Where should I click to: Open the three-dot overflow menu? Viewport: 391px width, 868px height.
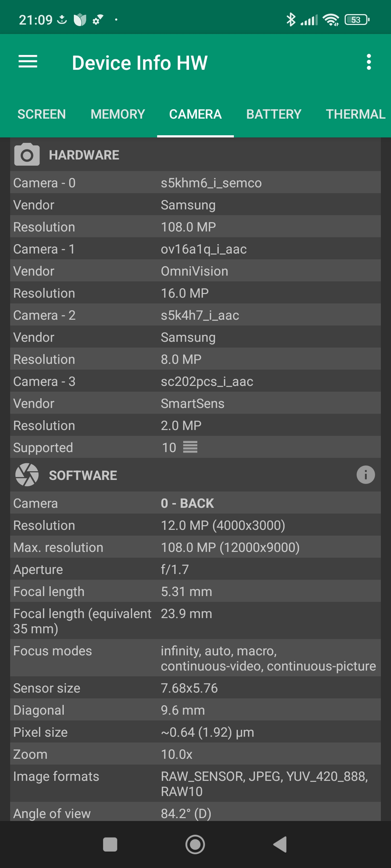click(369, 62)
